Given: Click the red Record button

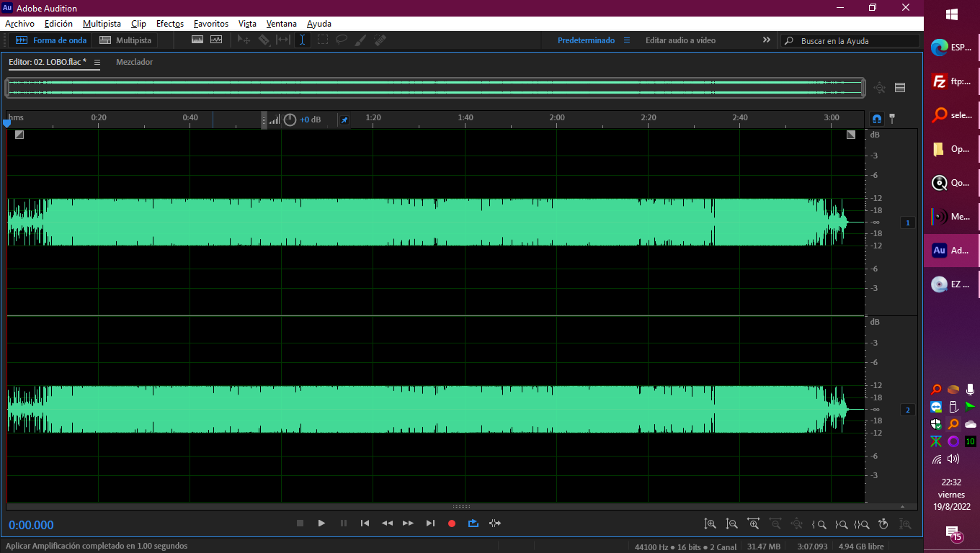Looking at the screenshot, I should pyautogui.click(x=452, y=523).
